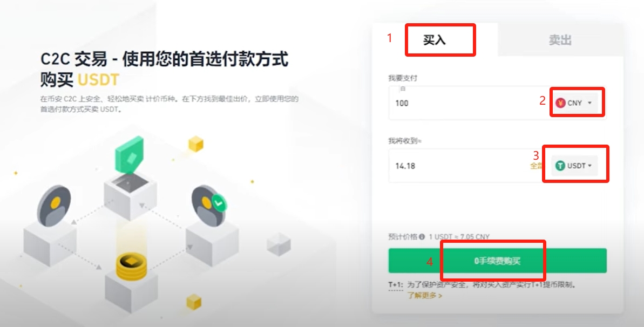Switch to the 买入 tab
This screenshot has width=644, height=327.
coord(435,40)
